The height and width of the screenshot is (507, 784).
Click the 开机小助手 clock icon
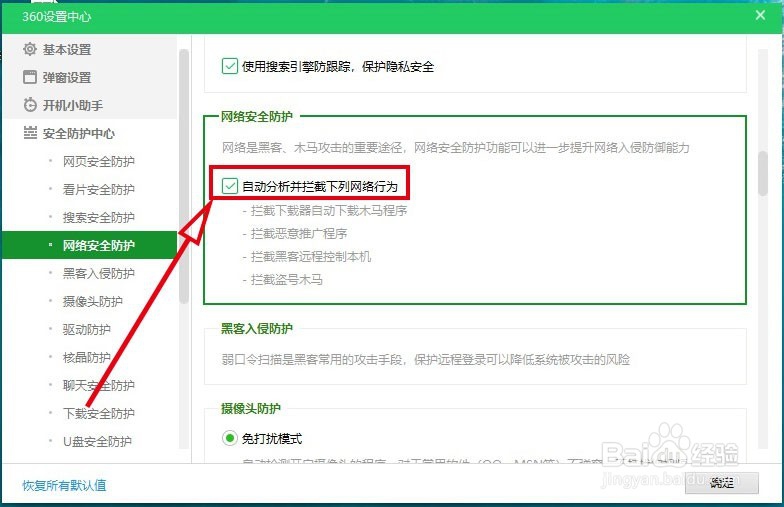pyautogui.click(x=30, y=105)
